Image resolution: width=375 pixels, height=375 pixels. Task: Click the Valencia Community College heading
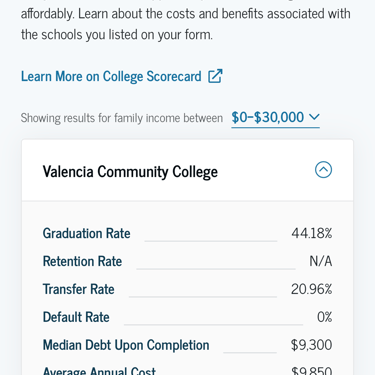pyautogui.click(x=130, y=172)
